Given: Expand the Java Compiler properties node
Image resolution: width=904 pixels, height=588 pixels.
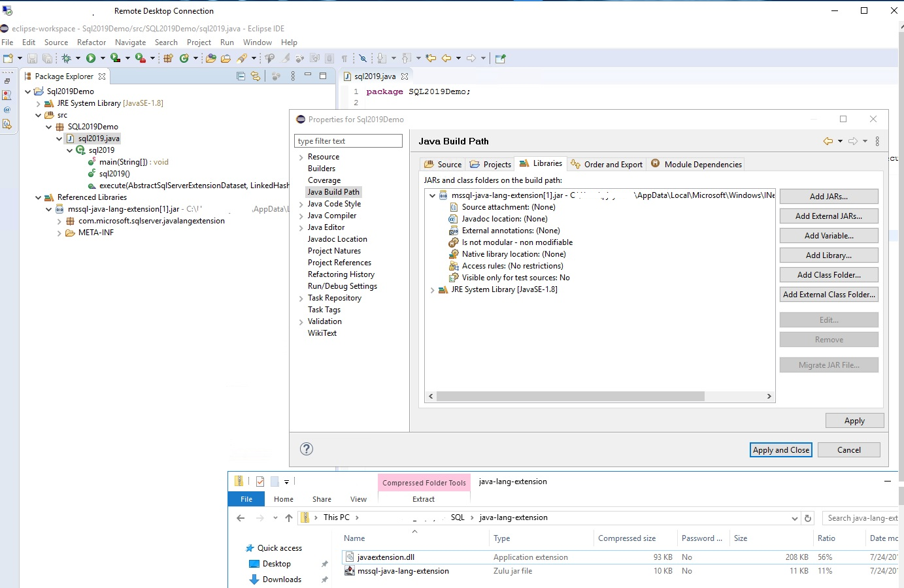Looking at the screenshot, I should click(x=301, y=216).
